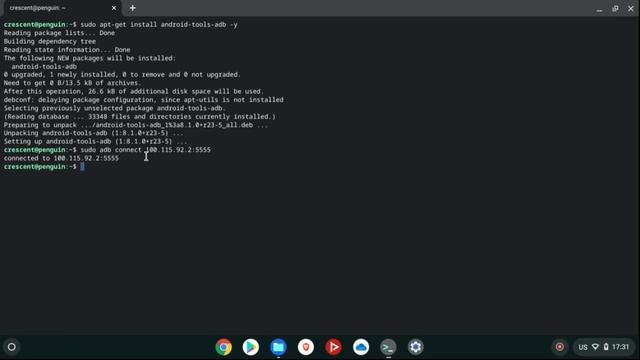Click the "sudo apt-get install android-tools-adb -y" command
The height and width of the screenshot is (360, 640).
159,24
